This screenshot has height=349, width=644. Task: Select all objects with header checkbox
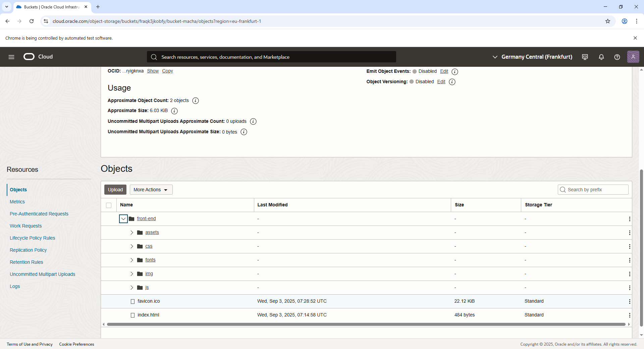[109, 205]
